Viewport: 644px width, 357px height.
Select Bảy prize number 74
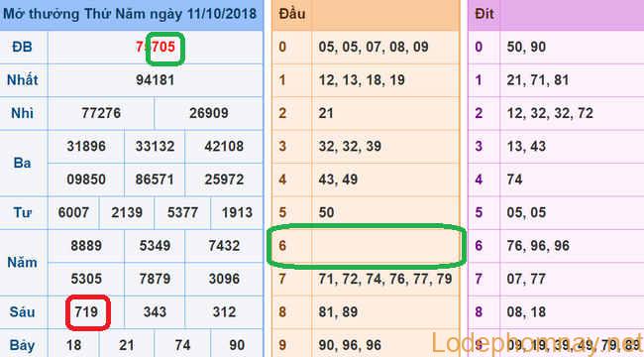coord(182,345)
